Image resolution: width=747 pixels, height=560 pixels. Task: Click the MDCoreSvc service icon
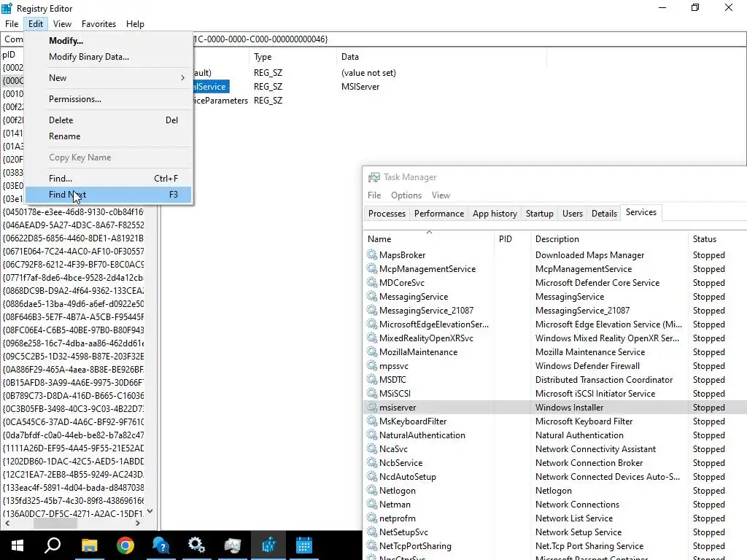click(x=371, y=282)
